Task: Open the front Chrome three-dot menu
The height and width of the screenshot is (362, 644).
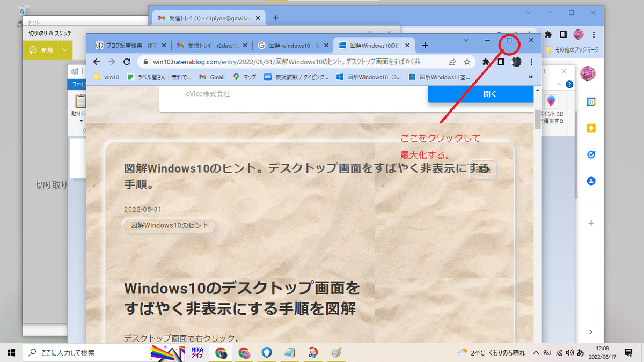Action: tap(531, 62)
